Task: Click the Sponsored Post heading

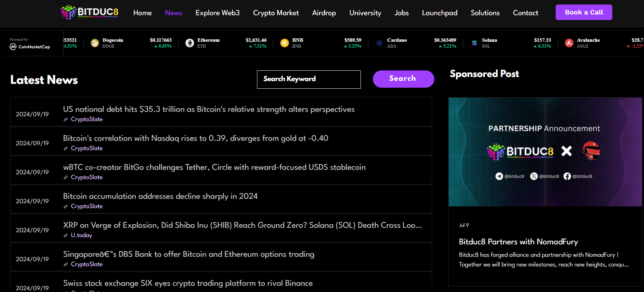Action: [484, 74]
